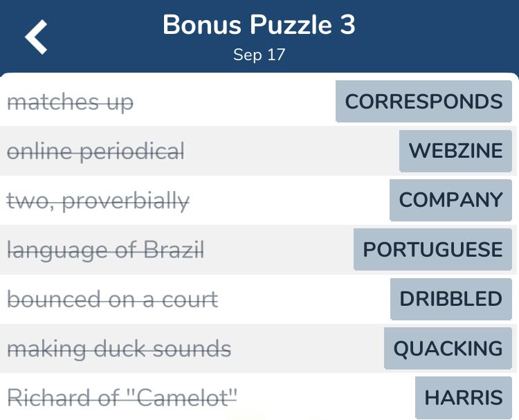Tap the COMPANY answer tile
The image size is (519, 420).
(x=450, y=200)
